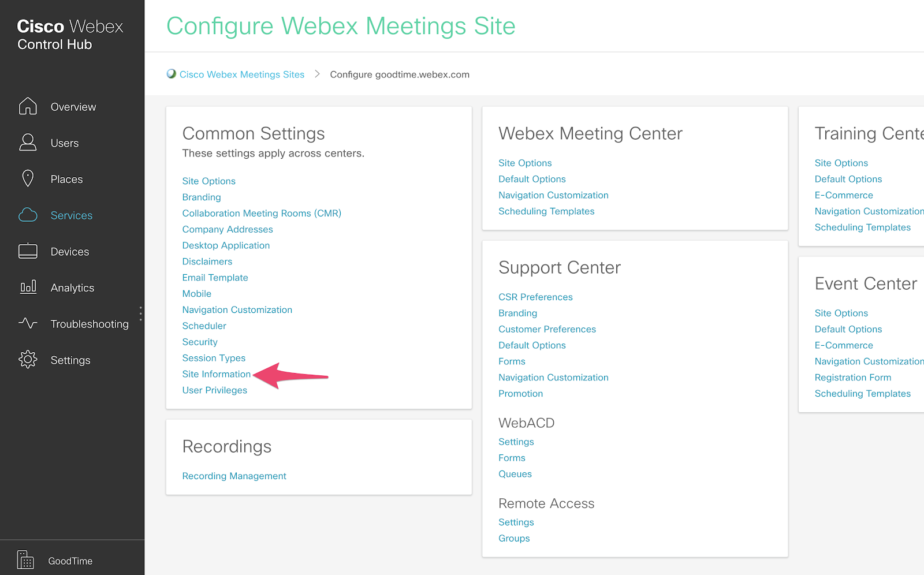
Task: Click the GoodTime organization building icon
Action: click(x=25, y=560)
